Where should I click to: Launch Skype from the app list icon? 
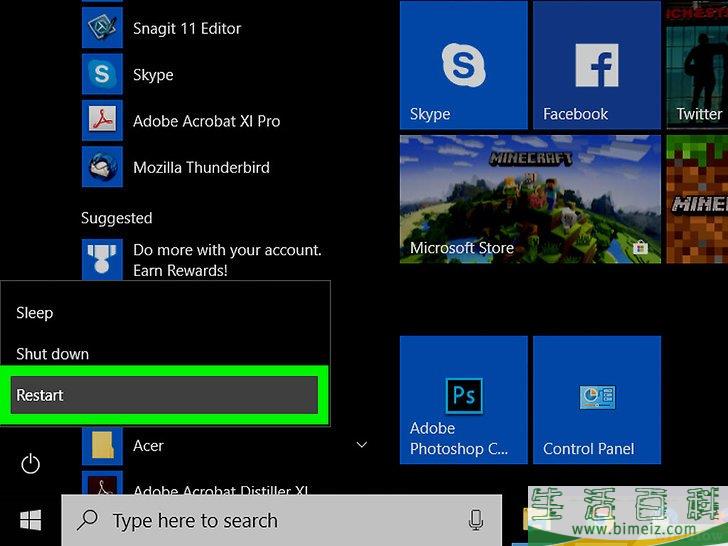click(102, 74)
